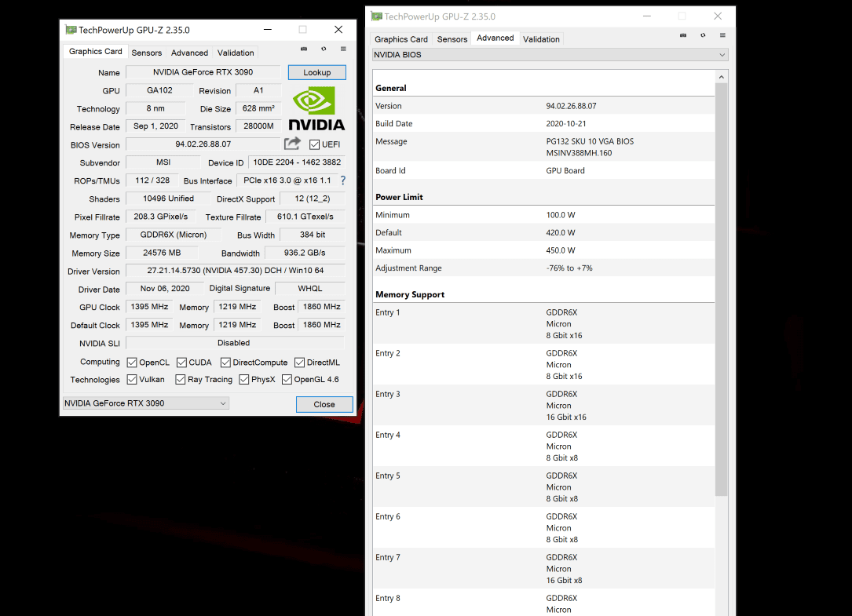Viewport: 852px width, 616px height.
Task: Click the Subvendor field showing MSI
Action: (163, 162)
